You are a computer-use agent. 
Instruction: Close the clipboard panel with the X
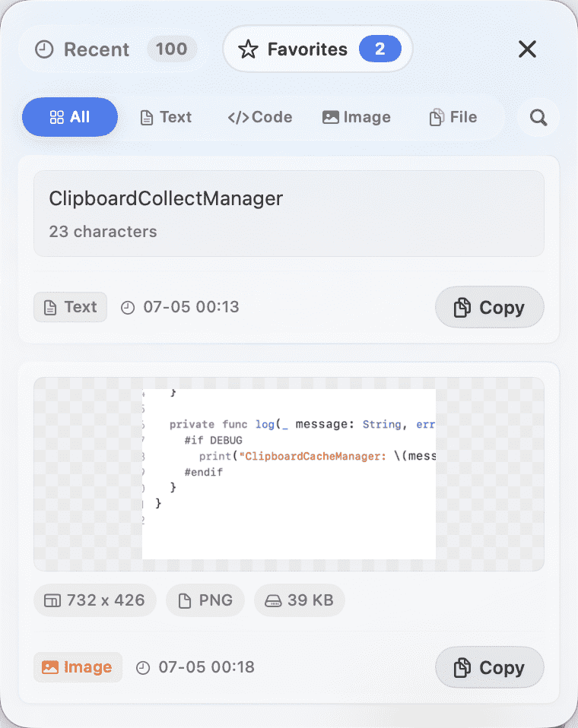click(527, 49)
